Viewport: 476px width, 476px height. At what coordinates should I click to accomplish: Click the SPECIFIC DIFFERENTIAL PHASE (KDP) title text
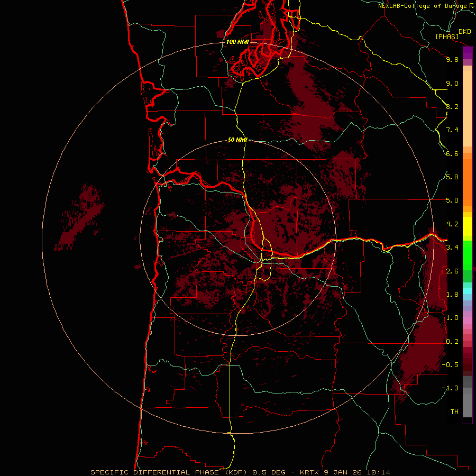[169, 472]
